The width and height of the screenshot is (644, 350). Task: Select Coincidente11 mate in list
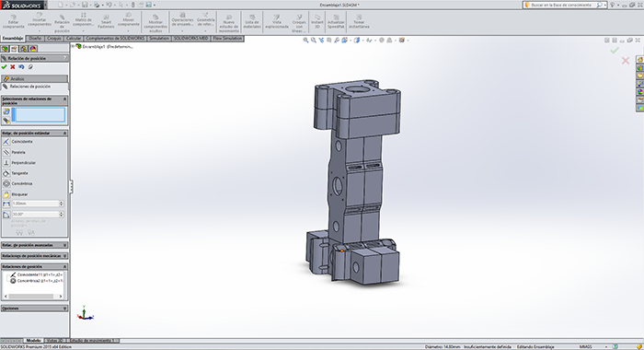(x=37, y=274)
